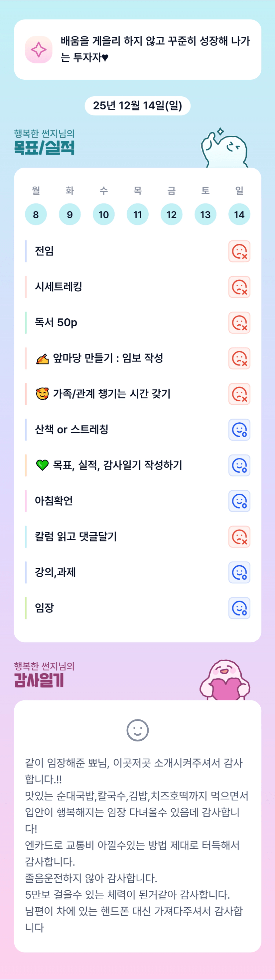Click happy face next to 강의,과제

(239, 573)
